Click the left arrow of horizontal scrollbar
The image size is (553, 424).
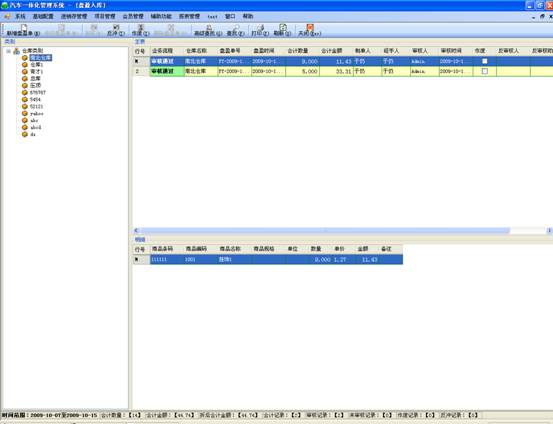pos(136,230)
